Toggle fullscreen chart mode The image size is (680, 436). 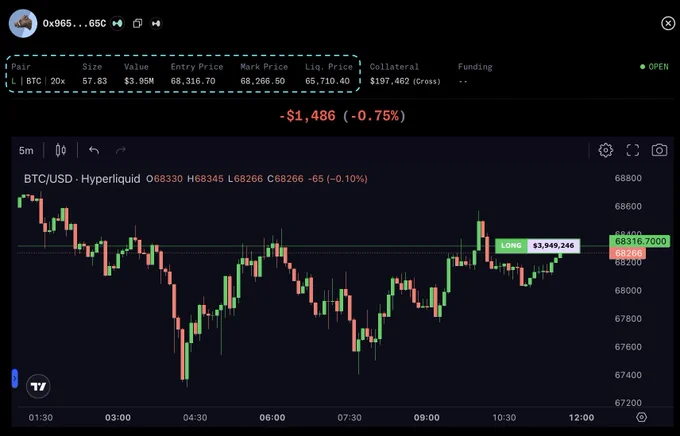coord(633,150)
